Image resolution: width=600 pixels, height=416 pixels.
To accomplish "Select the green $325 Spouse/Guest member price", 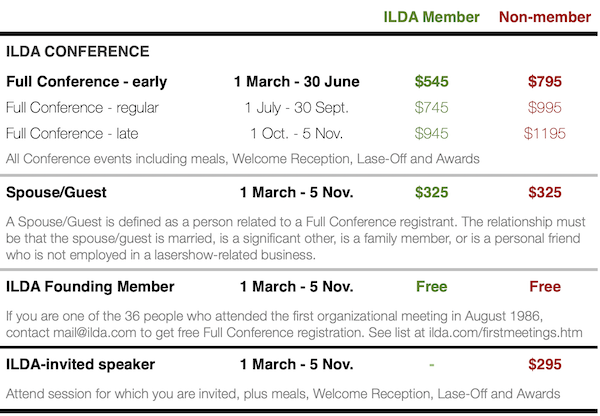I will click(432, 192).
